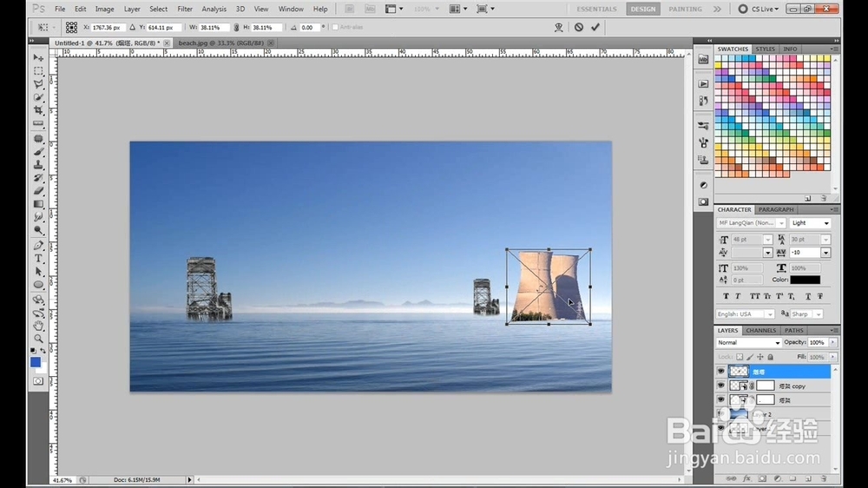Select the Pen tool
The height and width of the screenshot is (488, 868).
(38, 246)
